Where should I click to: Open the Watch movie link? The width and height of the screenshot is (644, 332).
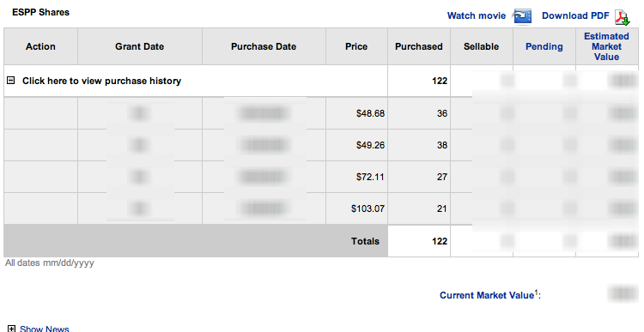[x=477, y=16]
